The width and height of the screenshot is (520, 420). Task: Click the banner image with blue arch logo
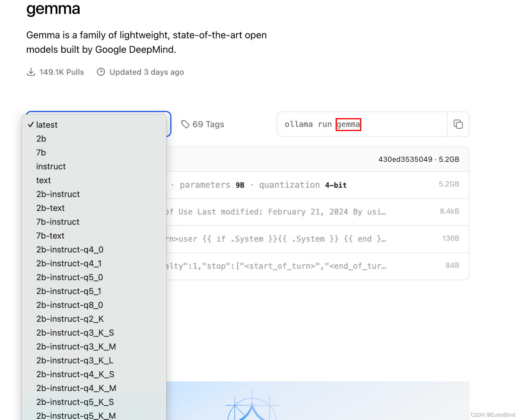pyautogui.click(x=318, y=401)
